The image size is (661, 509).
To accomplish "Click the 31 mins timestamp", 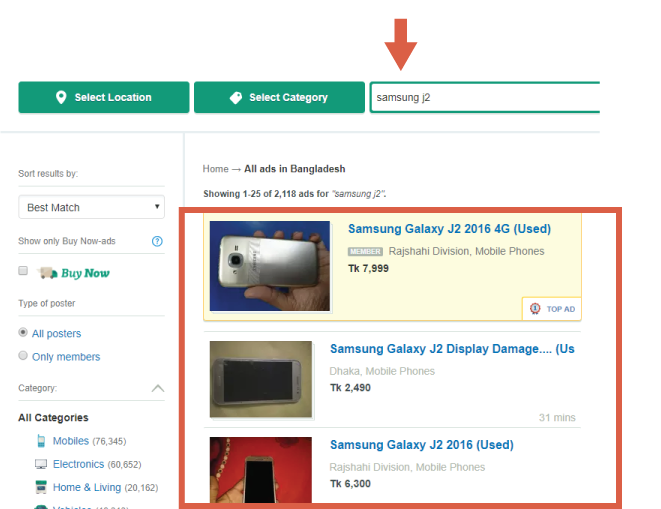I will pyautogui.click(x=557, y=417).
